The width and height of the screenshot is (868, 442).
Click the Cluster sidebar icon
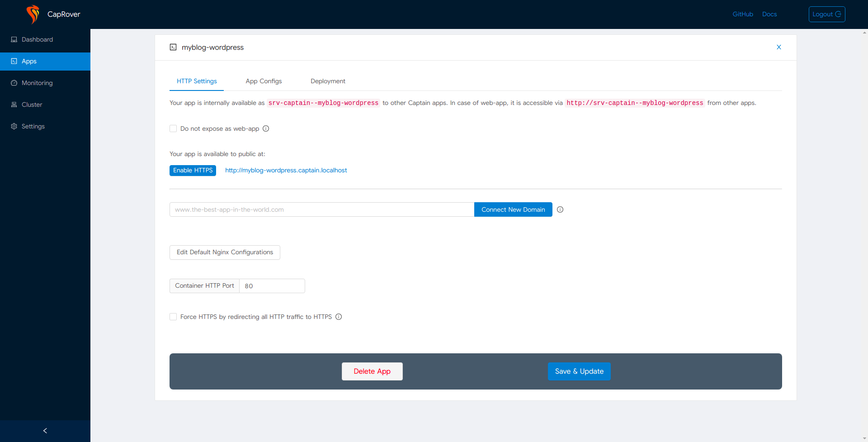tap(14, 105)
